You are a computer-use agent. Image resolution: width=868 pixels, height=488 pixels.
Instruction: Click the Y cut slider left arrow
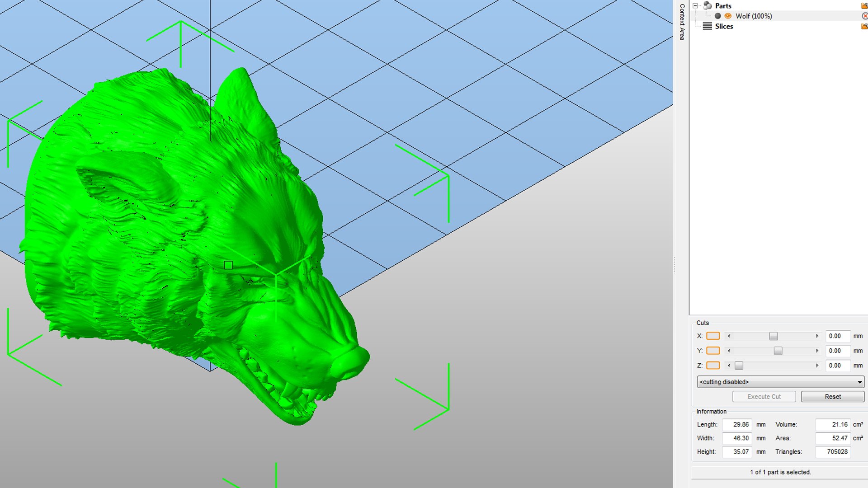click(729, 351)
